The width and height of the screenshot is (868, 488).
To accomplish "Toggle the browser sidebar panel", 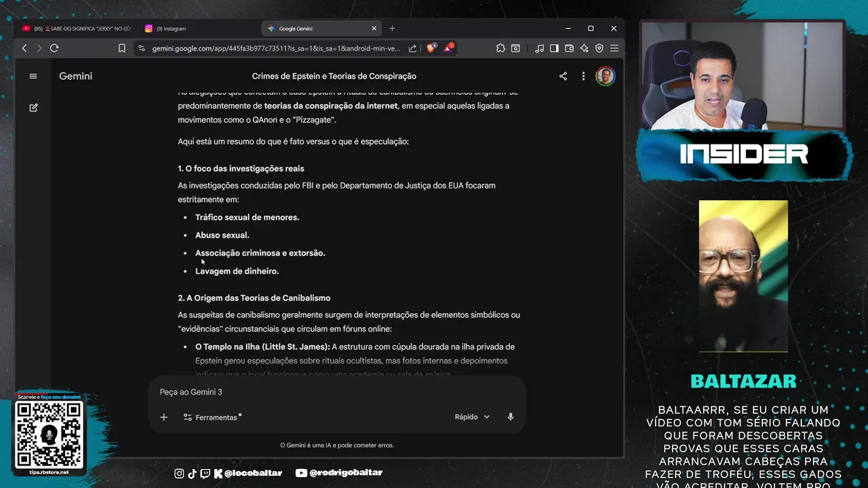I will tap(554, 48).
